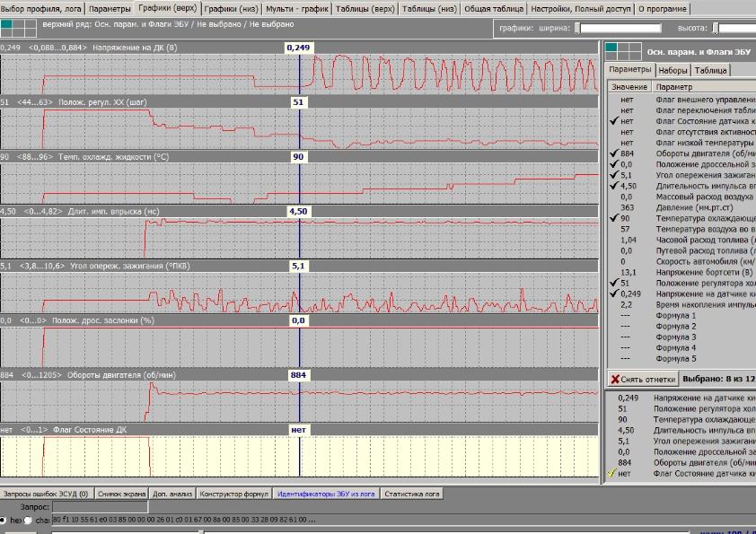Screen dimensions: 756x534
Task: Click the 'Полож. дрос. заслонки (%)' graph header
Action: click(x=299, y=320)
